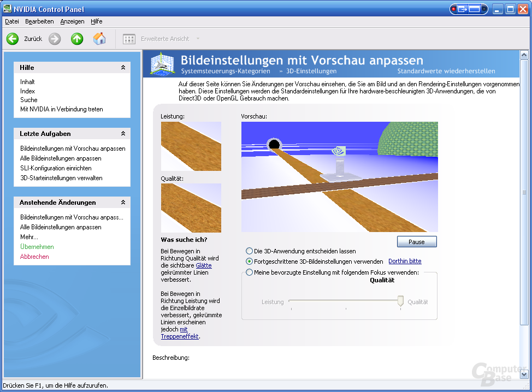Collapse the Hilfe panel
The height and width of the screenshot is (392, 532).
[x=123, y=68]
